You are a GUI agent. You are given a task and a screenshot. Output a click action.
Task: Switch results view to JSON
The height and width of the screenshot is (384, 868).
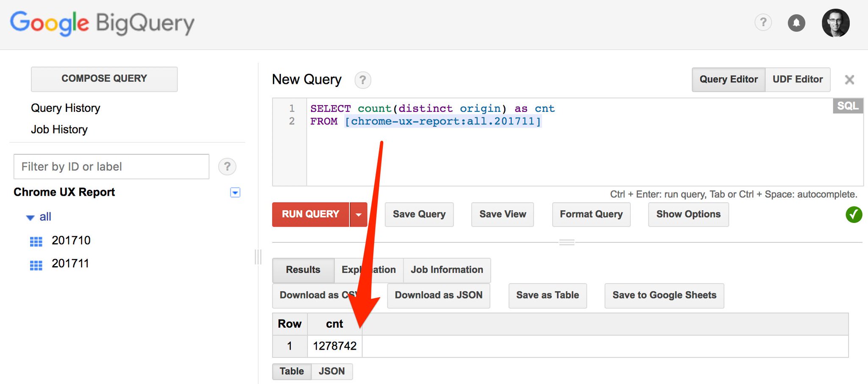click(332, 371)
